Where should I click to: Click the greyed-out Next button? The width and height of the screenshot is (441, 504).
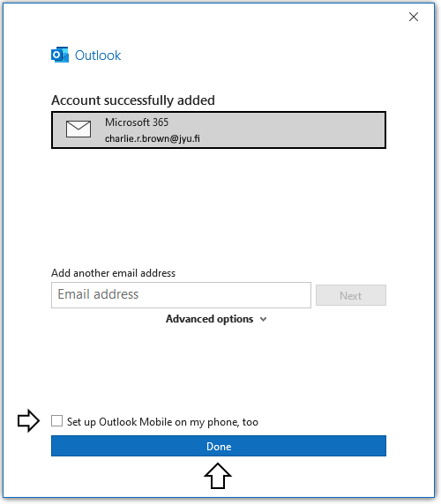[351, 295]
